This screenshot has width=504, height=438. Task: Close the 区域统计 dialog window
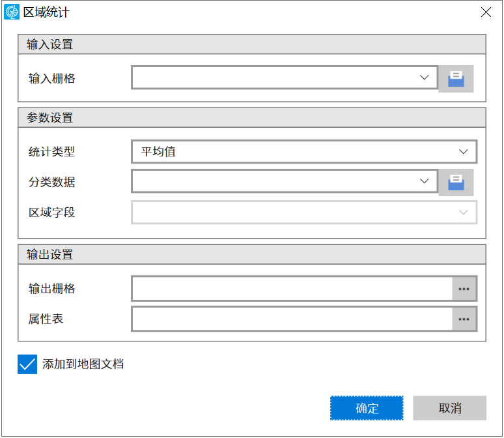pyautogui.click(x=485, y=12)
